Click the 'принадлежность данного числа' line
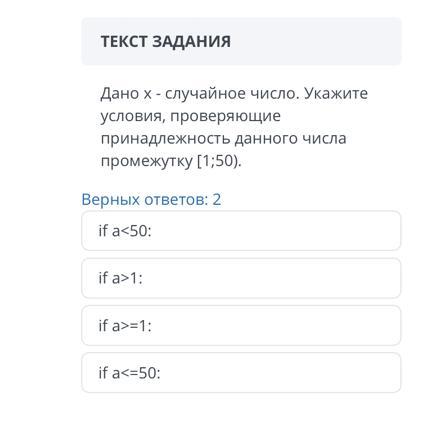 (223, 138)
